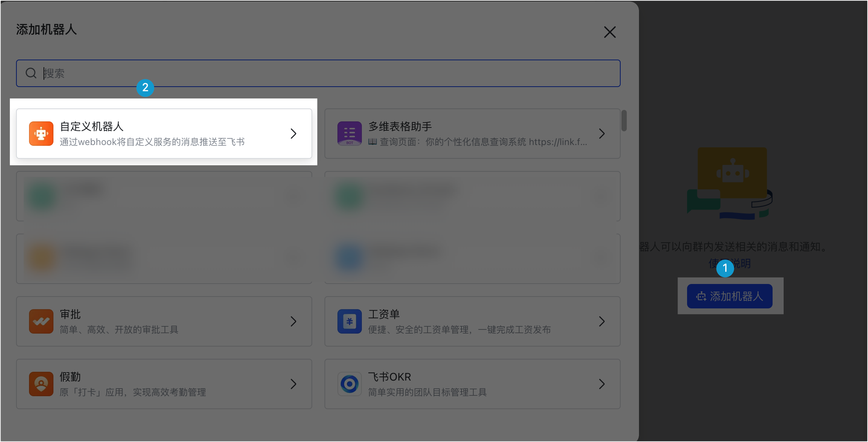This screenshot has height=442, width=868.
Task: Open the 工资单 entry chevron
Action: click(x=602, y=321)
